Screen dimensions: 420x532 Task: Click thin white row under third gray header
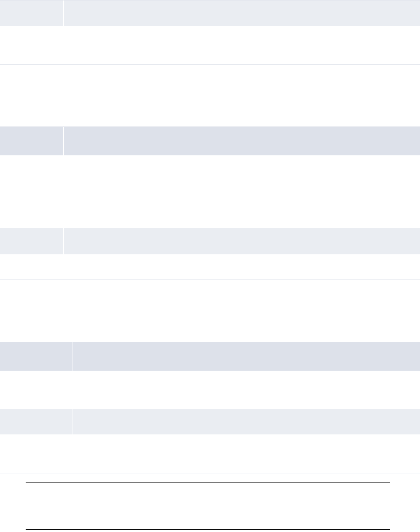click(x=210, y=267)
